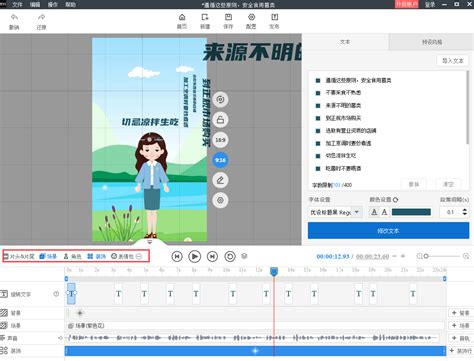Toggle the lock icon beside the canvas
The height and width of the screenshot is (361, 474).
point(220,120)
